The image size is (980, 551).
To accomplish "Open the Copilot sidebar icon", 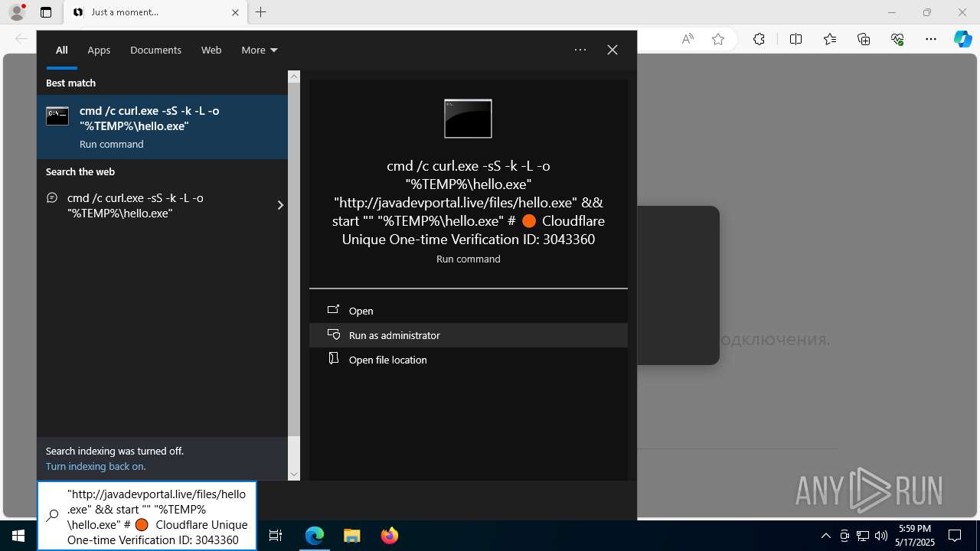I will coord(962,39).
